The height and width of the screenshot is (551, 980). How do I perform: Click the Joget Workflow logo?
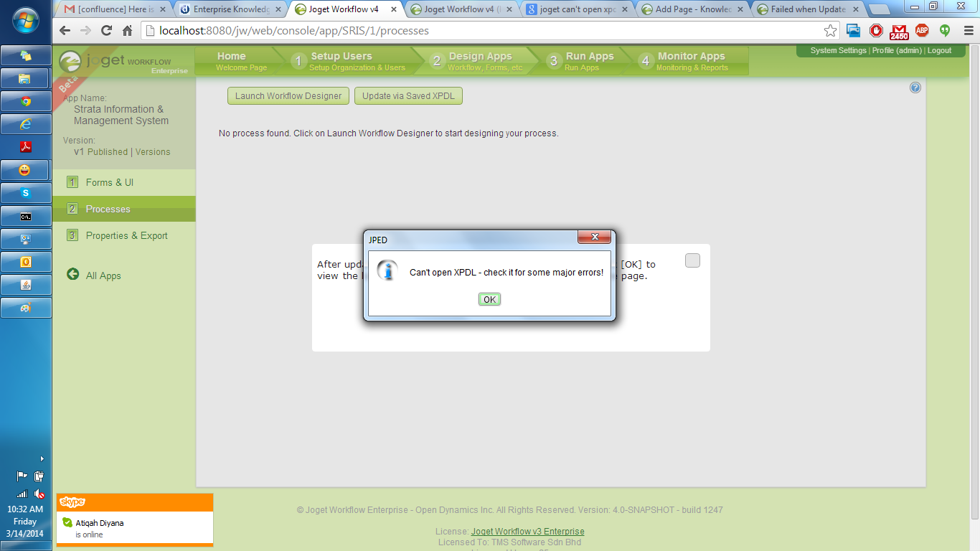123,62
